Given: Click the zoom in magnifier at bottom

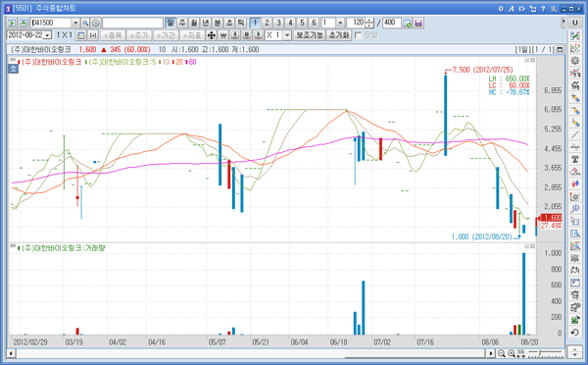Looking at the screenshot, I should pos(512,353).
